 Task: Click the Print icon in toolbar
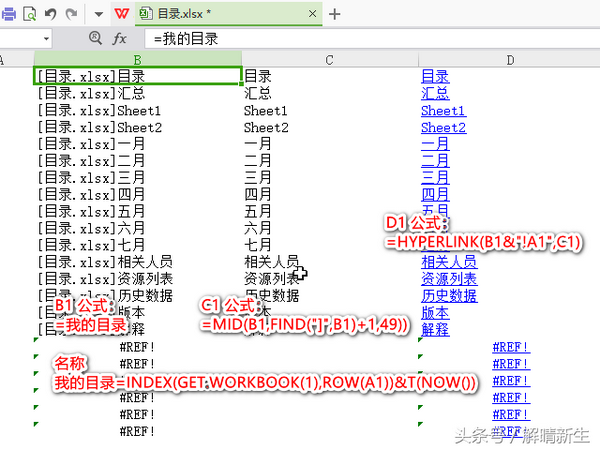pos(8,14)
